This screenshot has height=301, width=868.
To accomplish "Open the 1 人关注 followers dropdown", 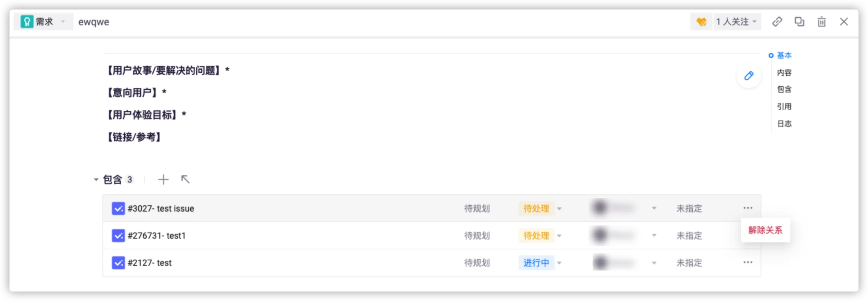I will (x=736, y=22).
